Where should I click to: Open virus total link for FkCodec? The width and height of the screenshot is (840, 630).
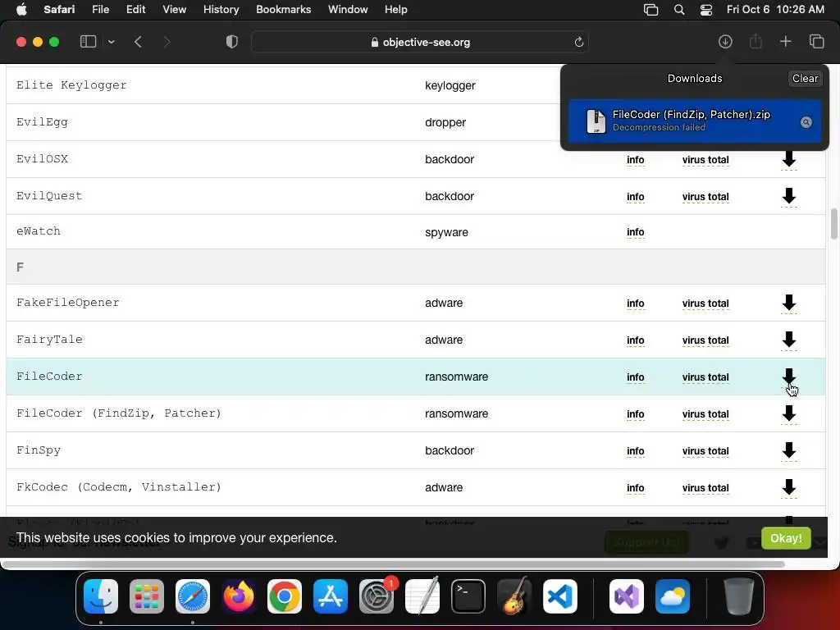[x=705, y=488]
